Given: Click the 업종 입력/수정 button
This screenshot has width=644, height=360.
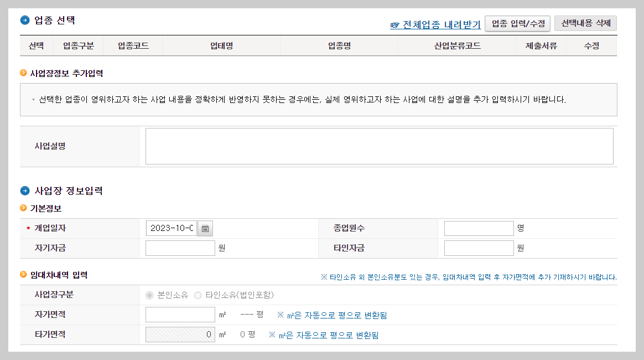Looking at the screenshot, I should pyautogui.click(x=517, y=23).
